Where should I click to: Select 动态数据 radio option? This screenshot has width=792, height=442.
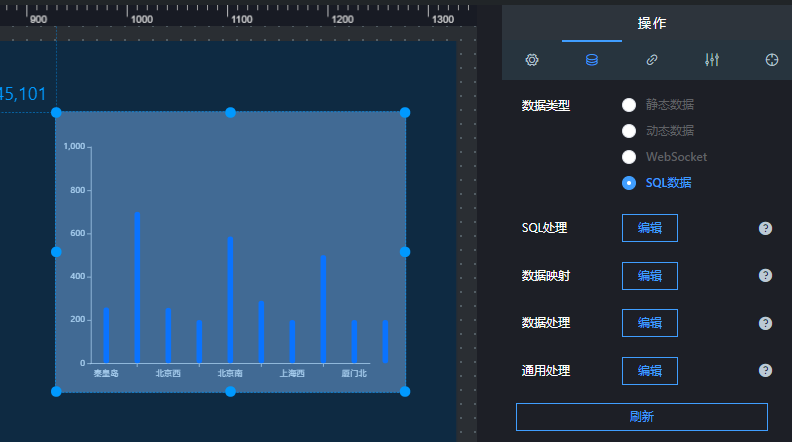(x=629, y=131)
